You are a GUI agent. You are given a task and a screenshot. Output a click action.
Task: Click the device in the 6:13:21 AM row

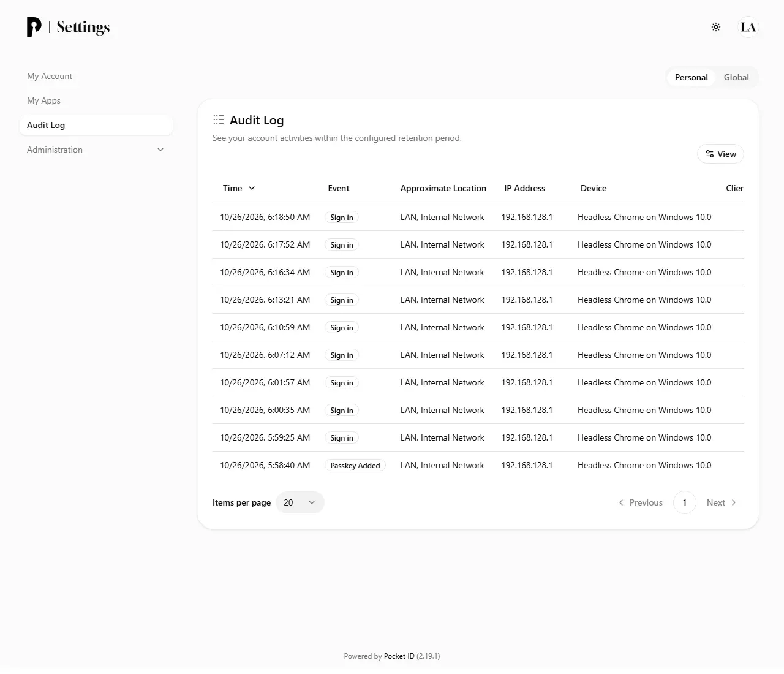point(644,300)
